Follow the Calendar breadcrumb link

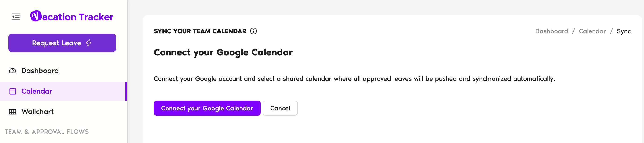[x=592, y=31]
